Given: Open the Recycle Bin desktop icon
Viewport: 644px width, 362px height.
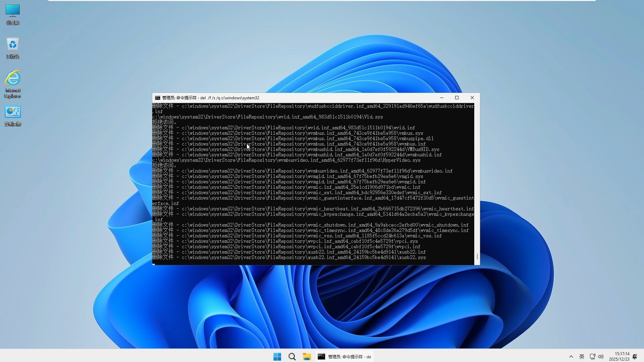Looking at the screenshot, I should pos(12,48).
